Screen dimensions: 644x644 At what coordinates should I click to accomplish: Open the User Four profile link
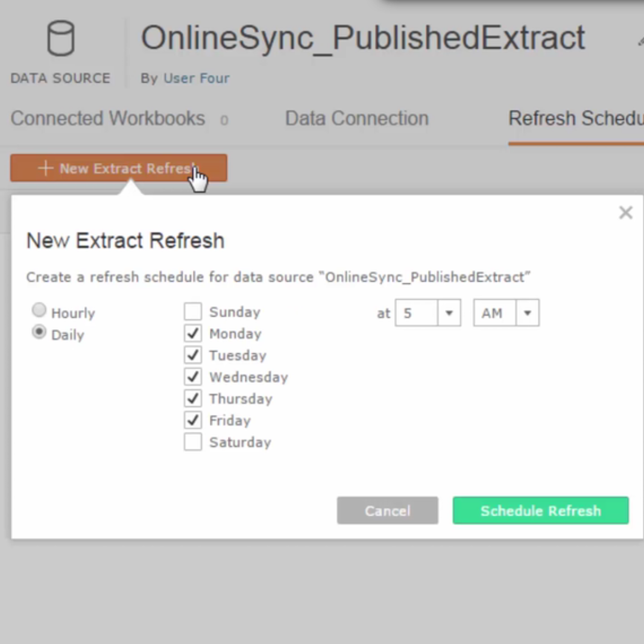196,78
